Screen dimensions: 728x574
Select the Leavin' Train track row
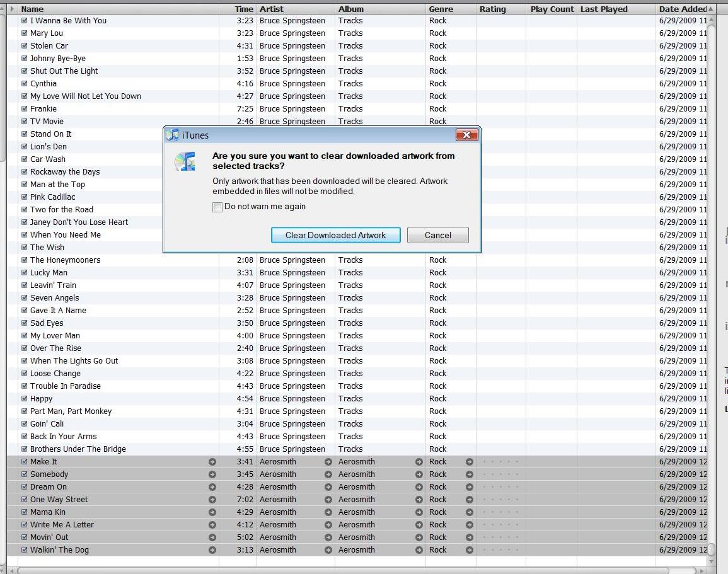click(357, 285)
